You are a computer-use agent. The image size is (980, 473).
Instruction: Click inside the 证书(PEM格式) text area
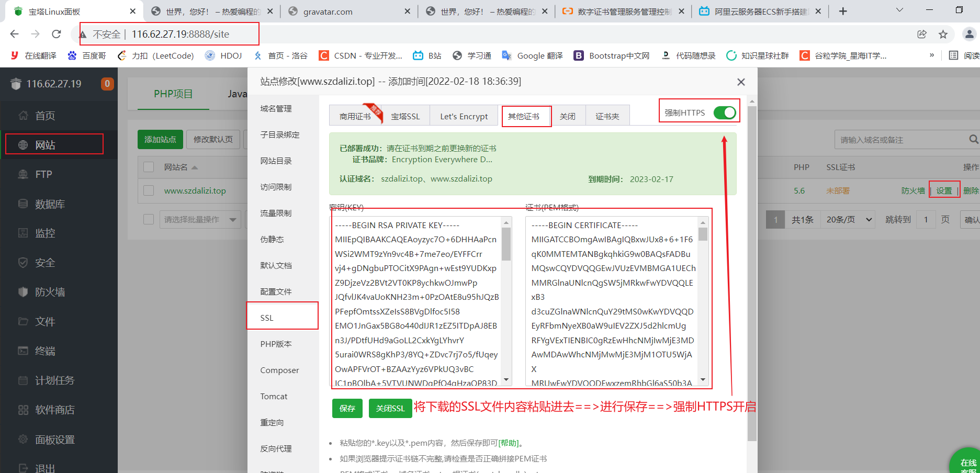[x=612, y=301]
